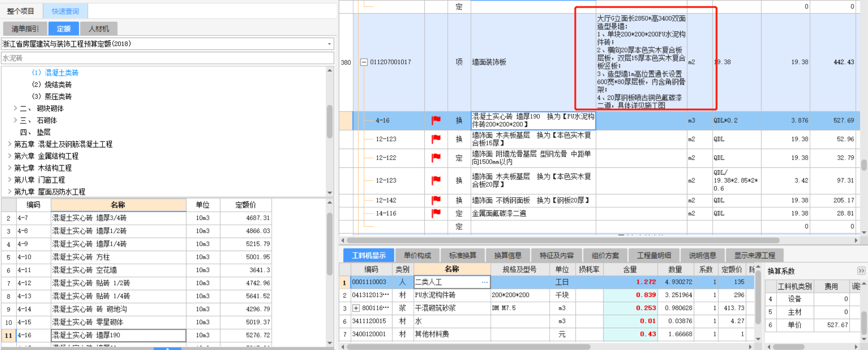Screen dimensions: 868x350
Task: Click the red flag on row 12-122
Action: [x=436, y=158]
